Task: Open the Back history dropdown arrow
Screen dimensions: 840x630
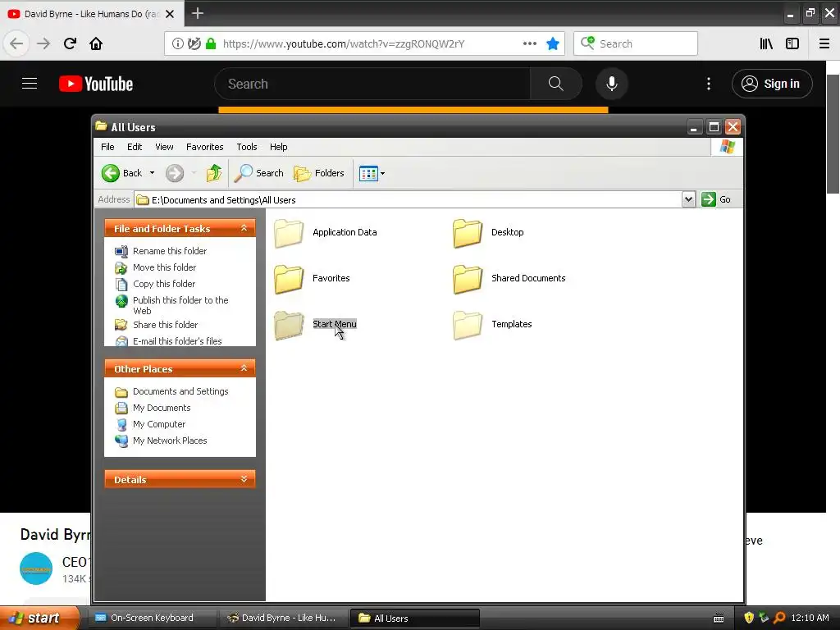Action: (152, 173)
